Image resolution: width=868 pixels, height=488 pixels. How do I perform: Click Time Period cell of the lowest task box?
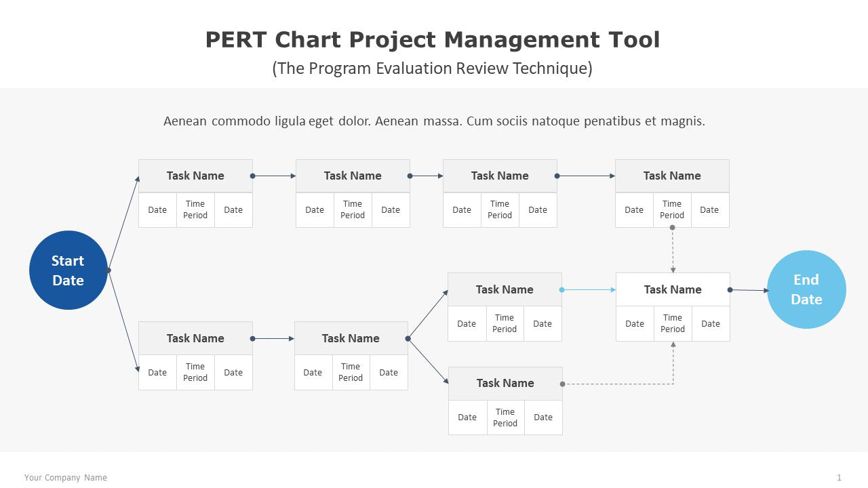click(505, 418)
